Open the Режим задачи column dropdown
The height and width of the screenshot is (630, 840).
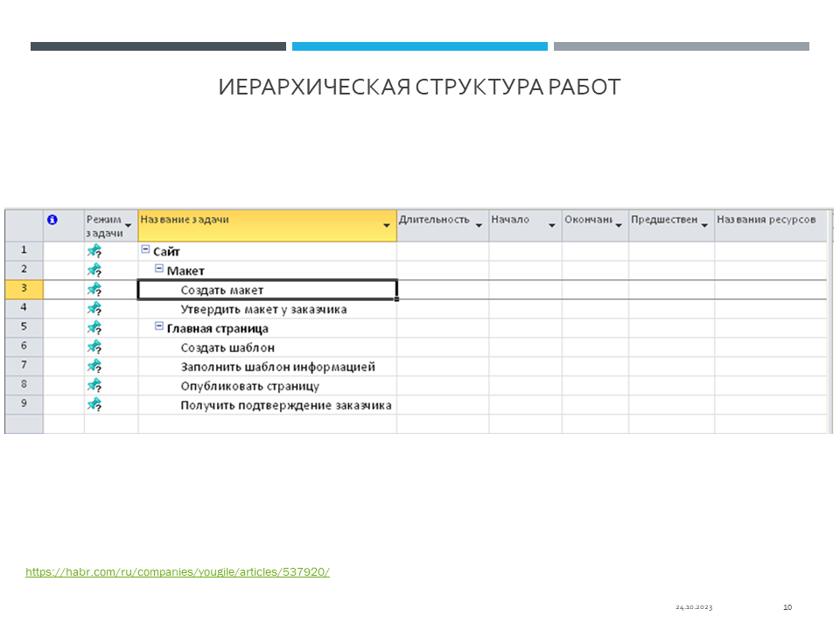pyautogui.click(x=128, y=226)
